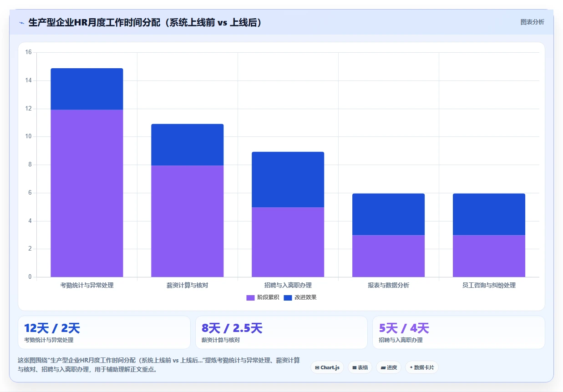Click the blue bar segment for 薪资计算与核对
Image resolution: width=563 pixels, height=392 pixels.
188,145
